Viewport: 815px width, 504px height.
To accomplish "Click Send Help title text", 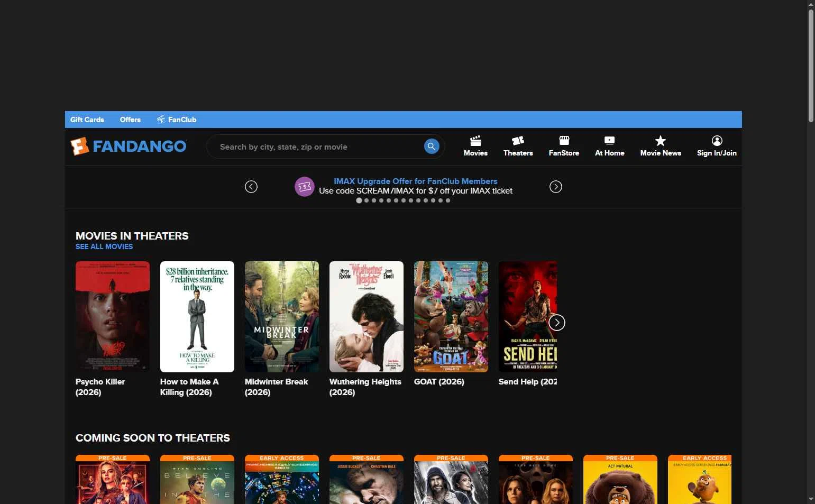I will point(528,382).
